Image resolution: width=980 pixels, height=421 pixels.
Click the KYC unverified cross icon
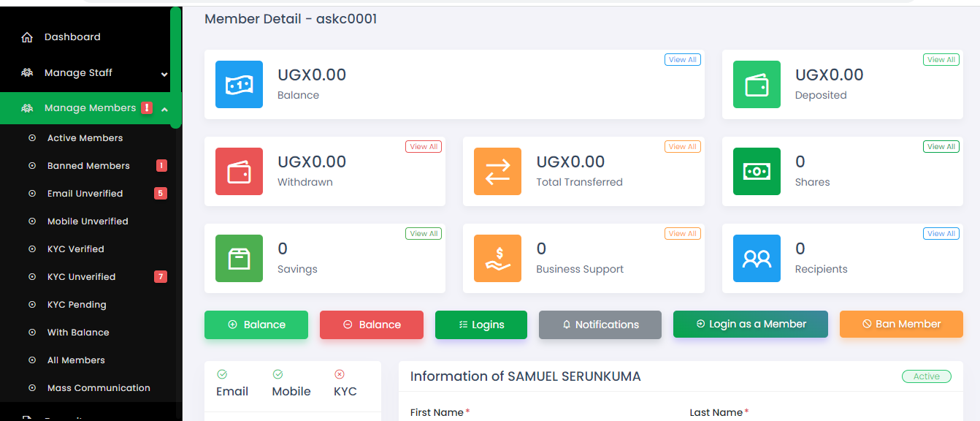pos(339,374)
